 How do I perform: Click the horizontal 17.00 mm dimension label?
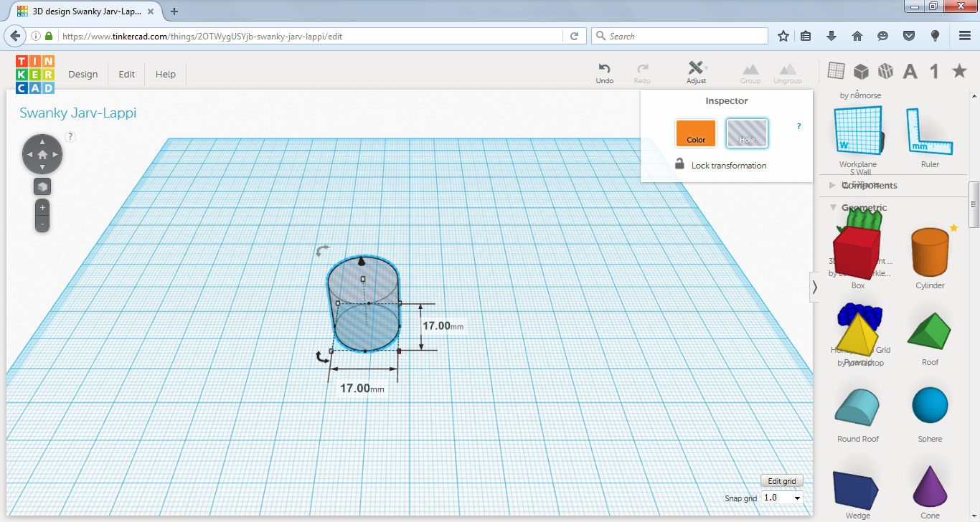(362, 389)
